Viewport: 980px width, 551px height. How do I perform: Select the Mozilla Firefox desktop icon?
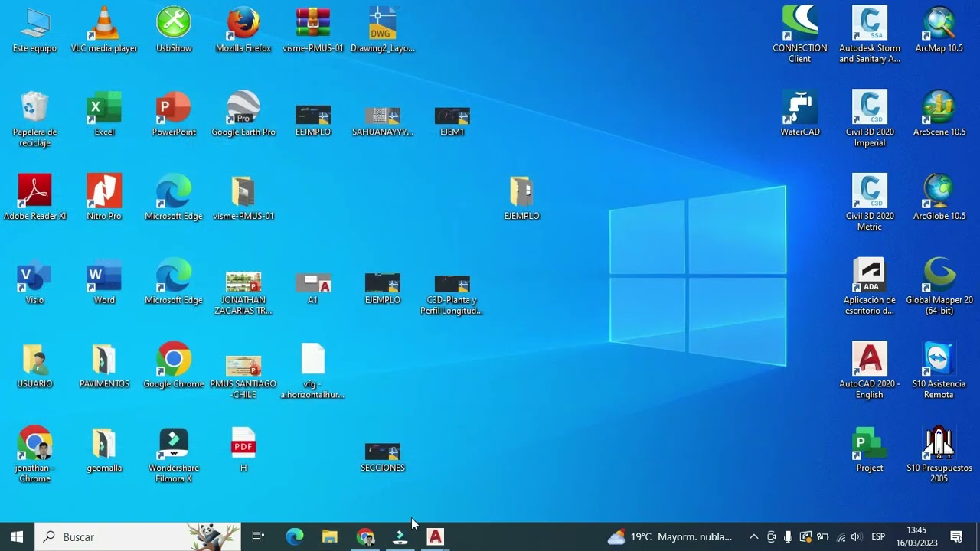243,30
